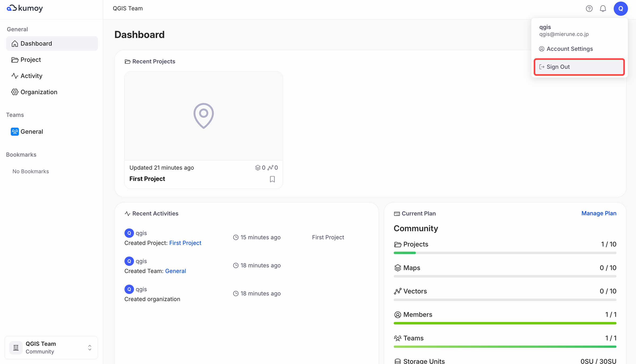The width and height of the screenshot is (636, 364).
Task: Click the Manage Plan link
Action: tap(599, 213)
